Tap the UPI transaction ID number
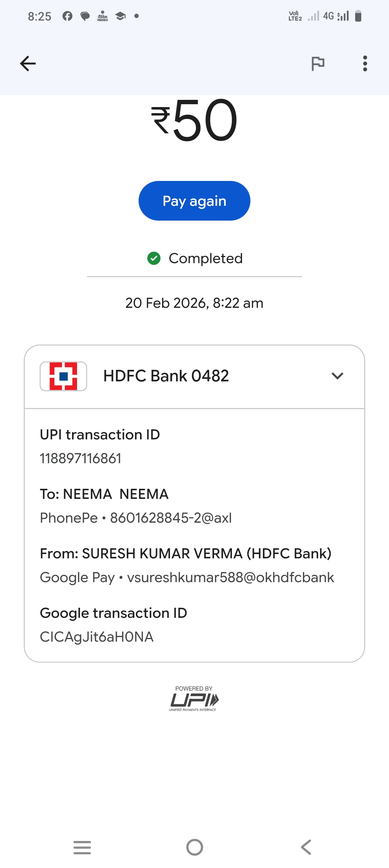 click(81, 459)
